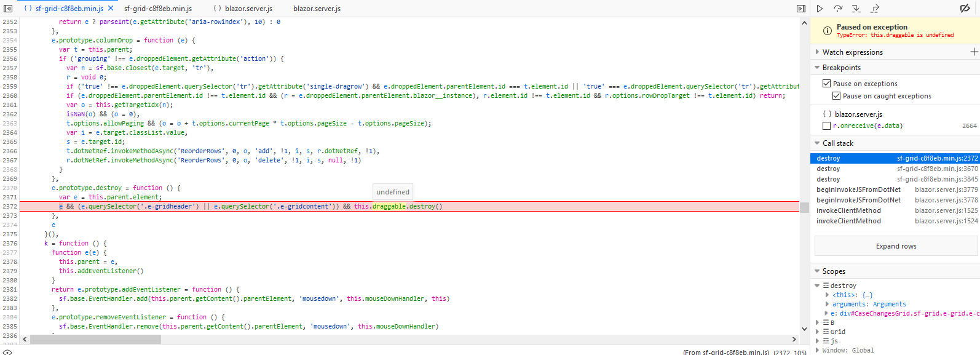Uncheck Pause on exceptions
Screen dimensions: 980x355
tap(827, 84)
